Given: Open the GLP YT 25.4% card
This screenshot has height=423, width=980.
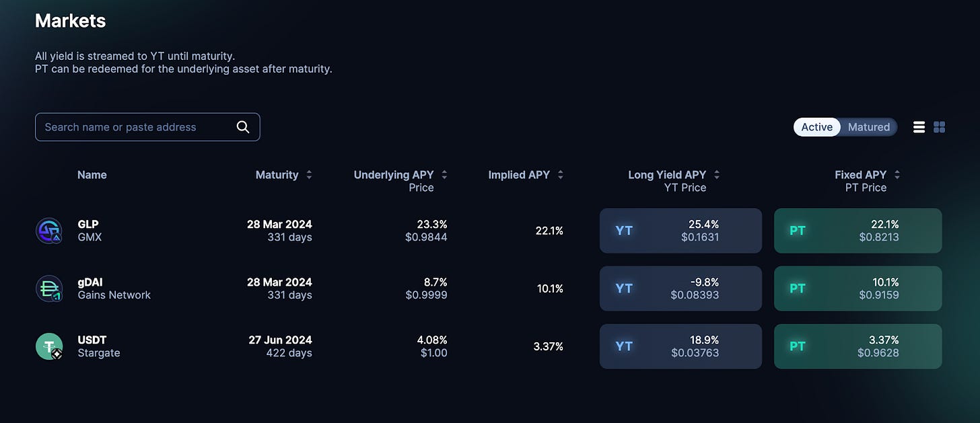Looking at the screenshot, I should click(x=680, y=231).
